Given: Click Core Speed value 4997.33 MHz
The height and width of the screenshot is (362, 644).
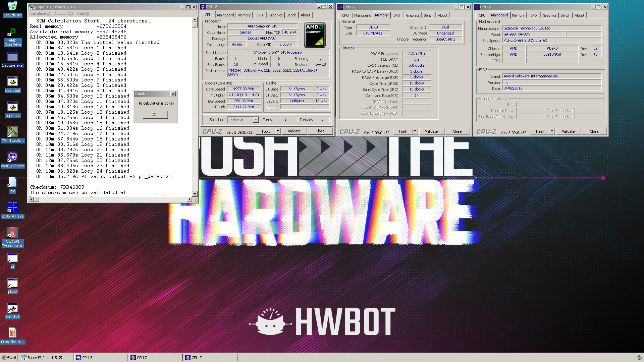Looking at the screenshot, I should click(x=244, y=89).
